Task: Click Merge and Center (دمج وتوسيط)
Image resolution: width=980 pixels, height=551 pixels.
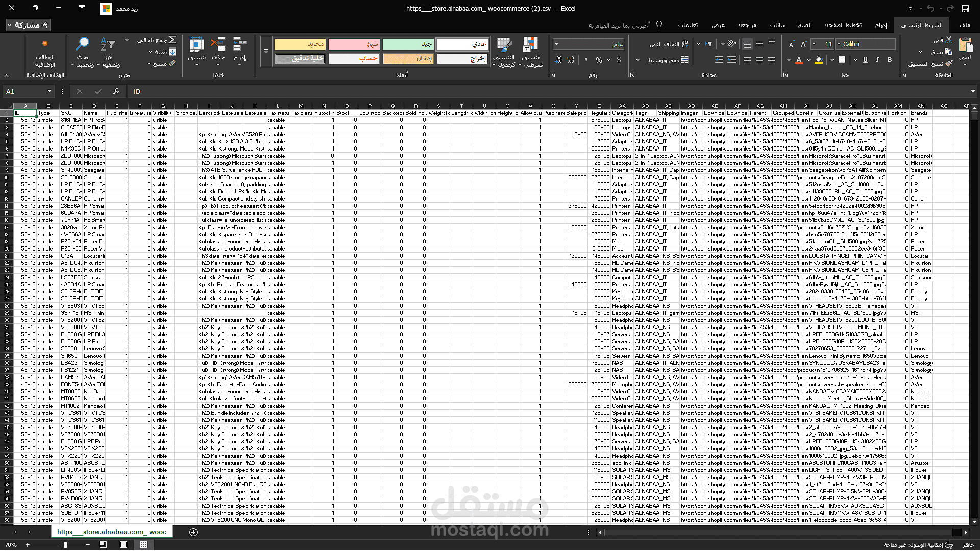Action: click(x=668, y=60)
